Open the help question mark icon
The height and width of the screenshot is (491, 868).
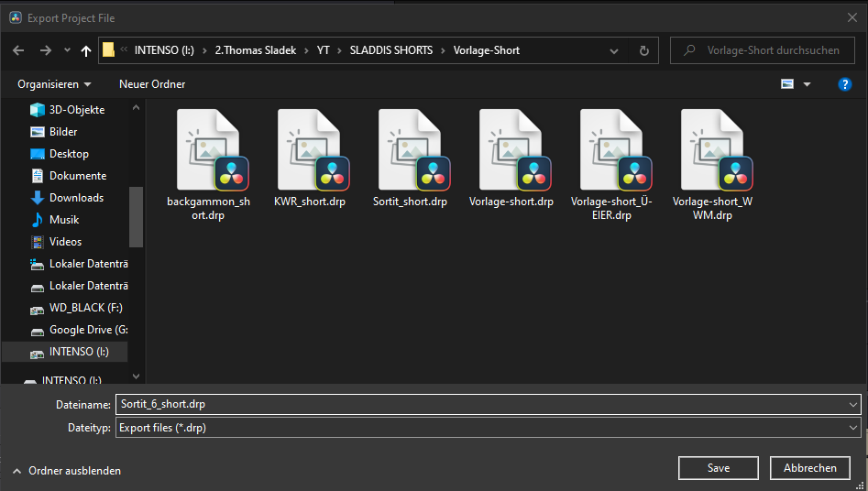click(x=845, y=84)
